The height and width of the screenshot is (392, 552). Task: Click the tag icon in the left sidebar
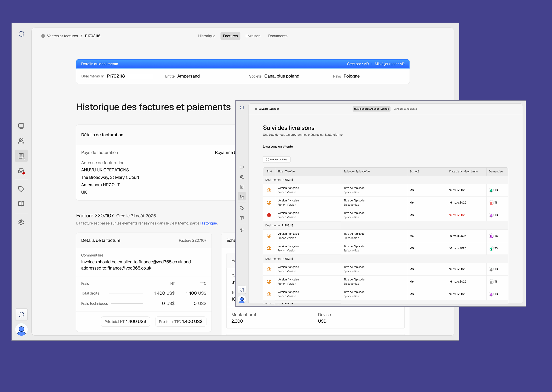coord(21,189)
